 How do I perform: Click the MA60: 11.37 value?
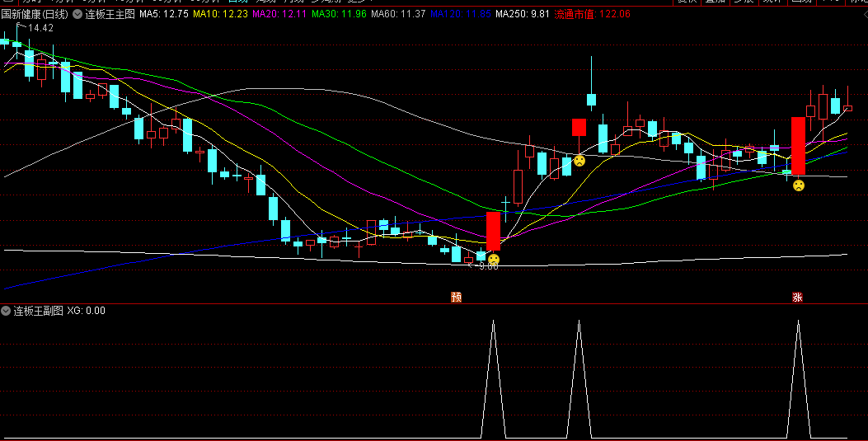(x=398, y=14)
